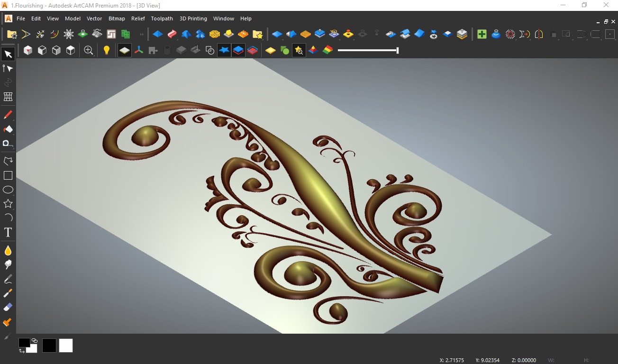Screen dimensions: 618x364
Task: Select the white color swatch at bottom left
Action: (x=66, y=346)
